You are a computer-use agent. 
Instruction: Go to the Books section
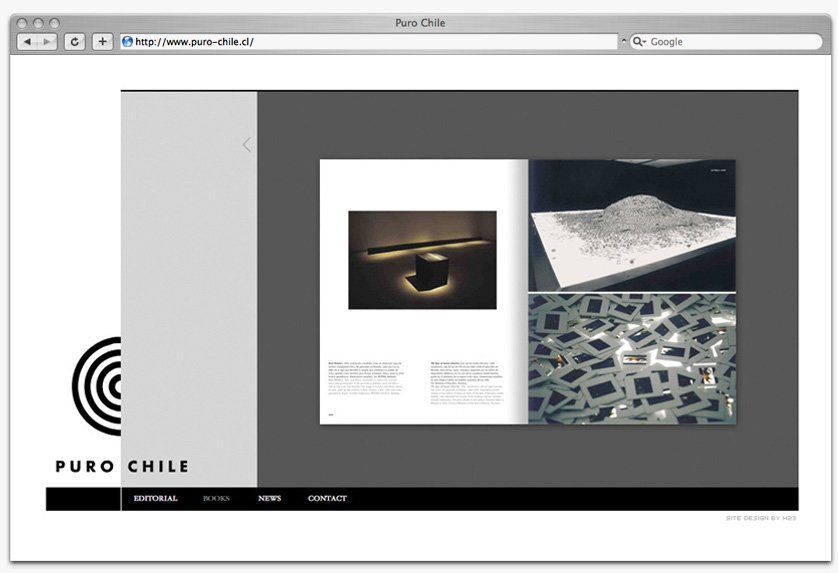(216, 498)
